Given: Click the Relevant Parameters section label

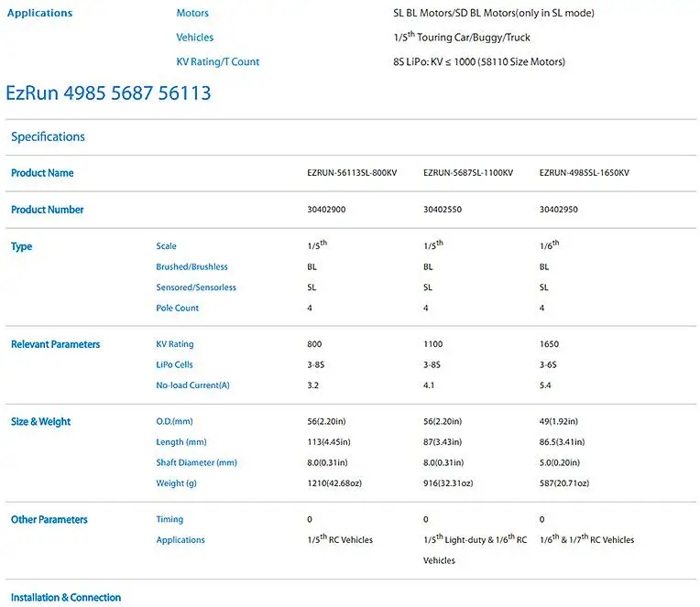Looking at the screenshot, I should [x=55, y=344].
